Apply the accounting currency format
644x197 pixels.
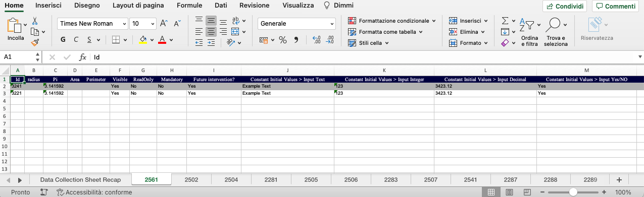(264, 40)
